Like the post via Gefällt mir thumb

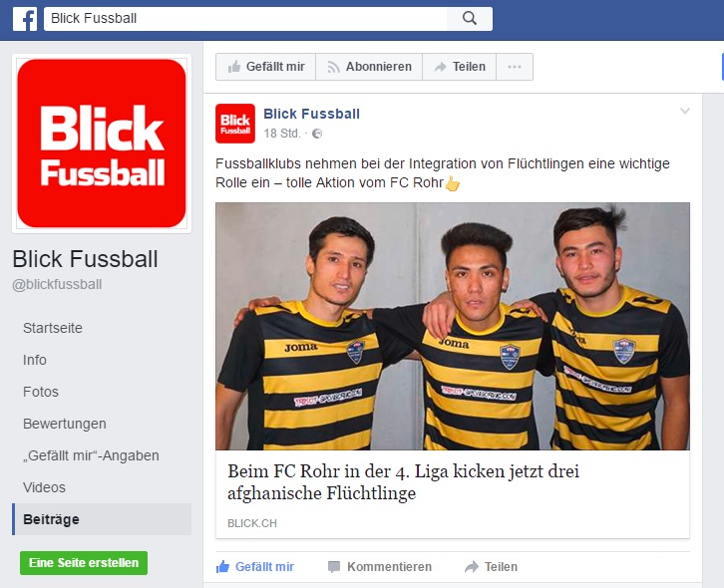point(255,567)
